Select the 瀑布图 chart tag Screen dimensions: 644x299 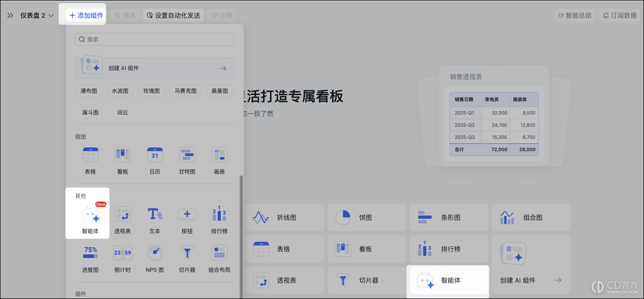click(89, 91)
